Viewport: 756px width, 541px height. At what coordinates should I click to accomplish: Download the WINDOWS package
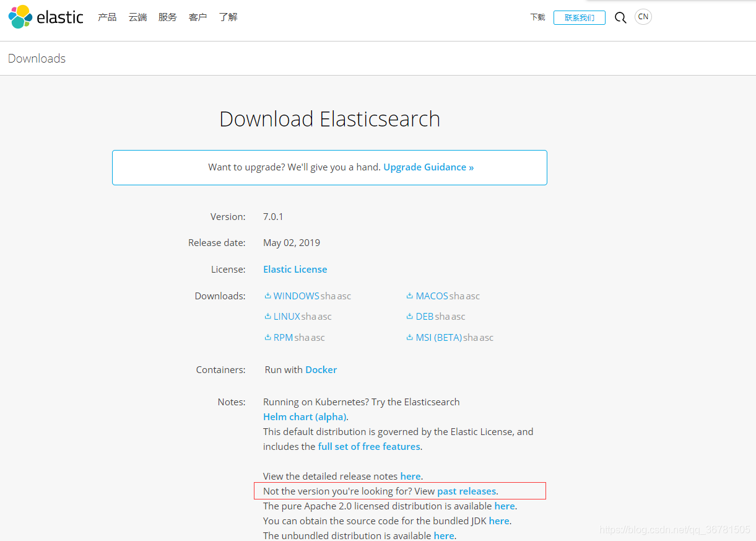297,296
